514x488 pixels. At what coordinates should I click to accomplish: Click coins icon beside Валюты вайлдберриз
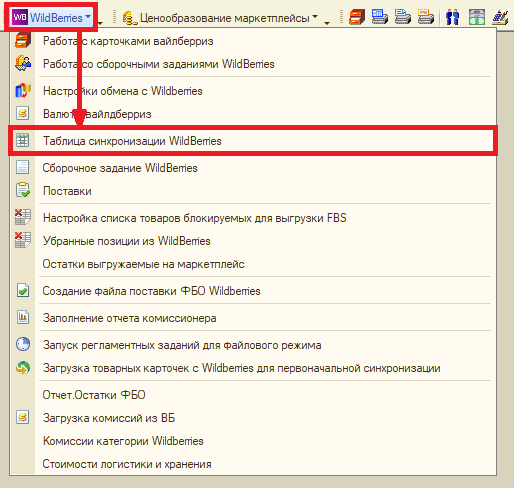[x=23, y=113]
